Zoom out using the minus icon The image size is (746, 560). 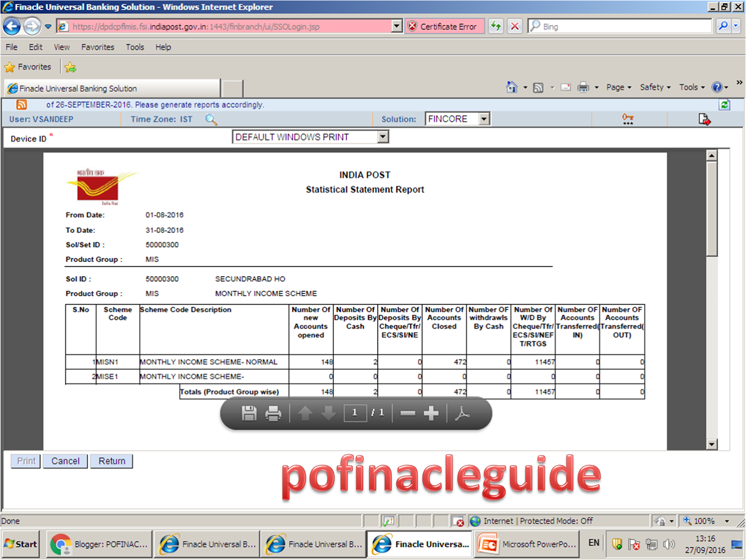408,413
